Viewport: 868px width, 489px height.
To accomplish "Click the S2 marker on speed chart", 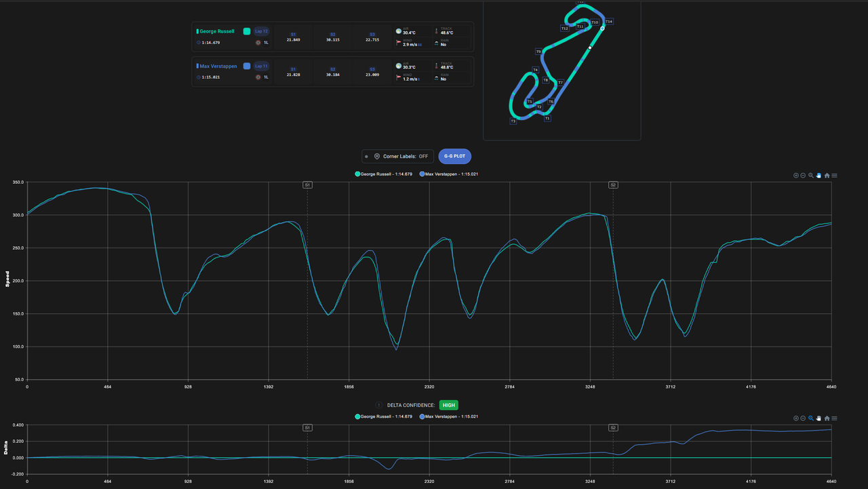I will pyautogui.click(x=613, y=184).
